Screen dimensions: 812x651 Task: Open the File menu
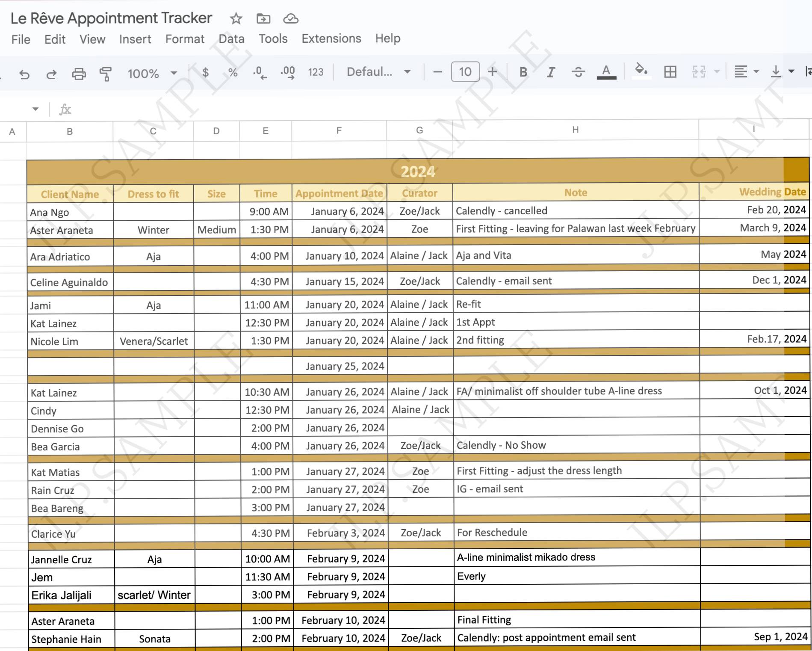21,39
